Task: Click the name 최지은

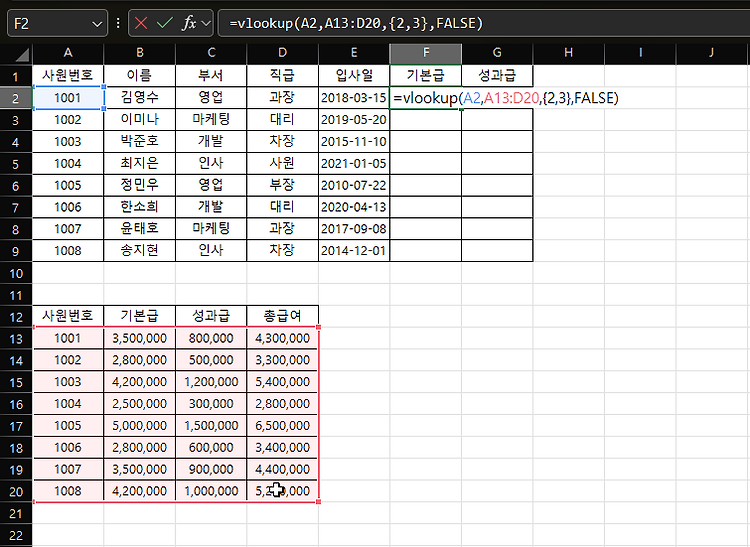Action: 139,163
